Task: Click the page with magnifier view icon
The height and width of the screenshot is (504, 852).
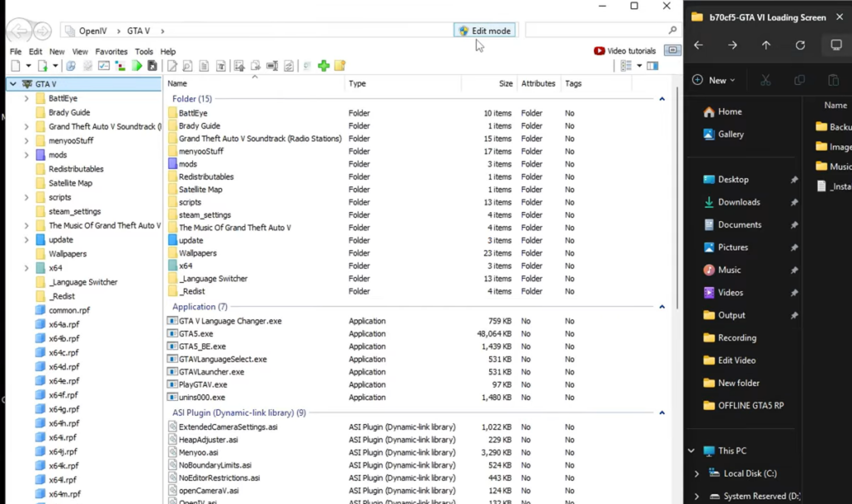Action: tap(187, 66)
